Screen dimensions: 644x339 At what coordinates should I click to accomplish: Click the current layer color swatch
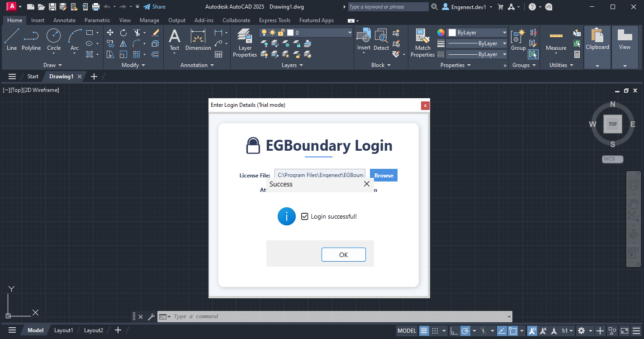[x=290, y=33]
